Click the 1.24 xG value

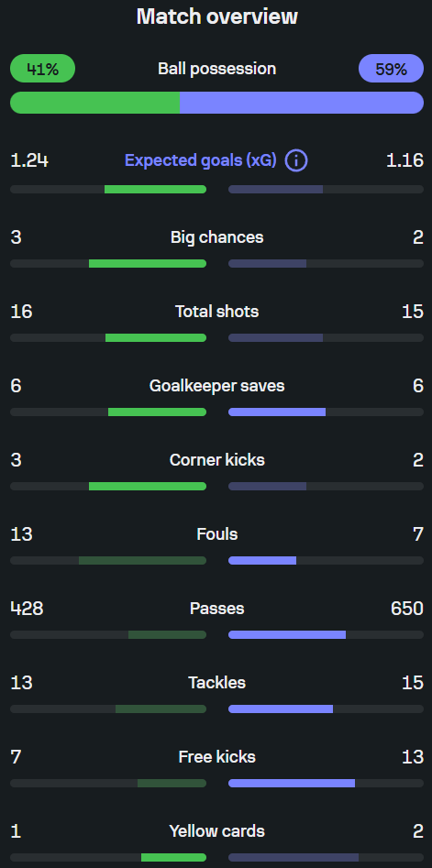click(x=29, y=161)
